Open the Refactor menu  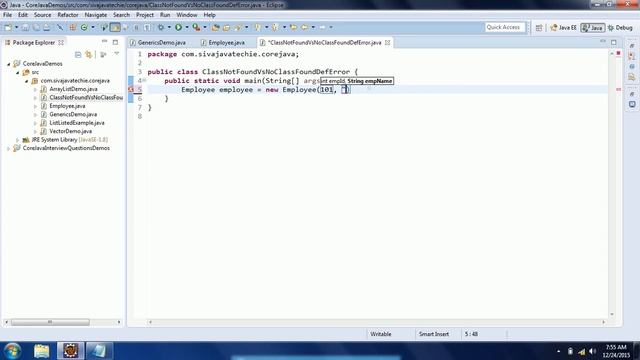pos(68,15)
